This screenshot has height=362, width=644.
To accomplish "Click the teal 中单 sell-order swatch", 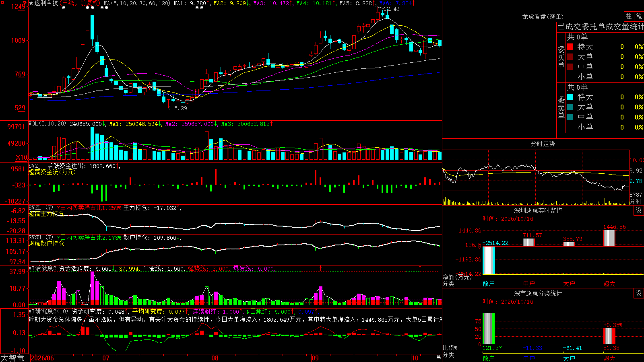I will [x=570, y=117].
